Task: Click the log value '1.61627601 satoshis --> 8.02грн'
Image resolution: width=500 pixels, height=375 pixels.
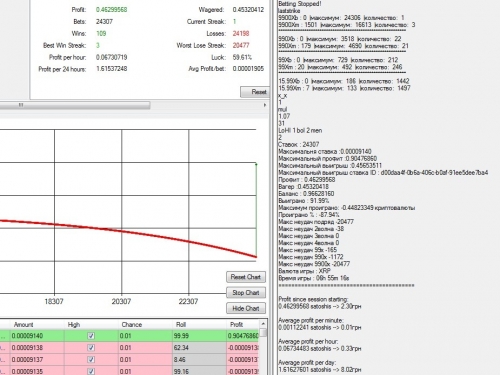Action: pos(319,369)
